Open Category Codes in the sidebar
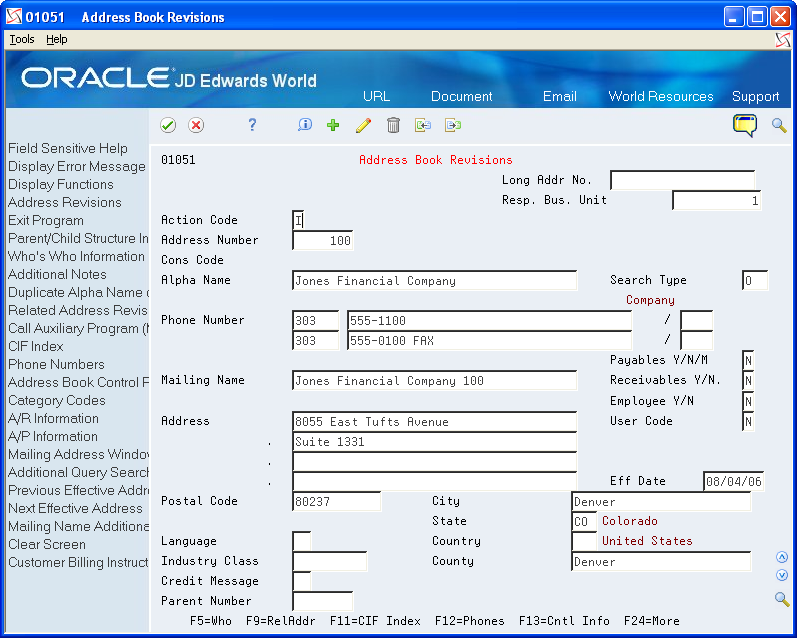 coord(56,401)
